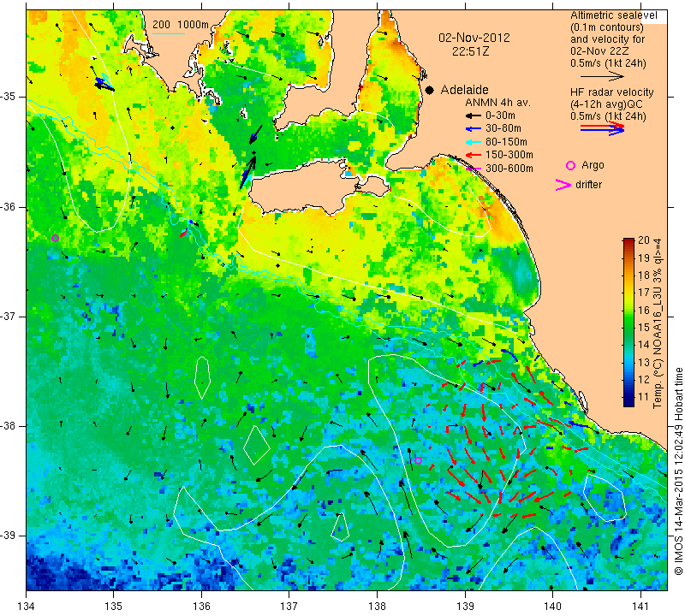Click the '300-600m' legend label

point(509,169)
